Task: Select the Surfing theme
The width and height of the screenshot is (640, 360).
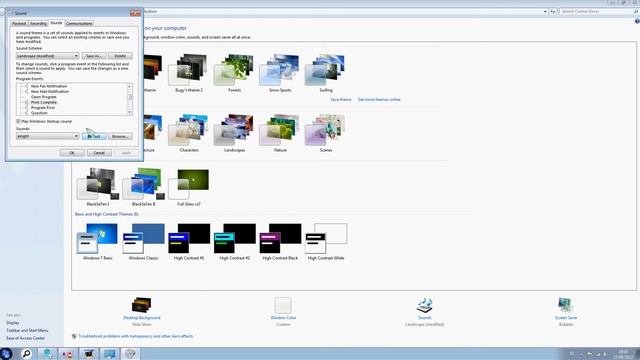Action: [x=326, y=73]
